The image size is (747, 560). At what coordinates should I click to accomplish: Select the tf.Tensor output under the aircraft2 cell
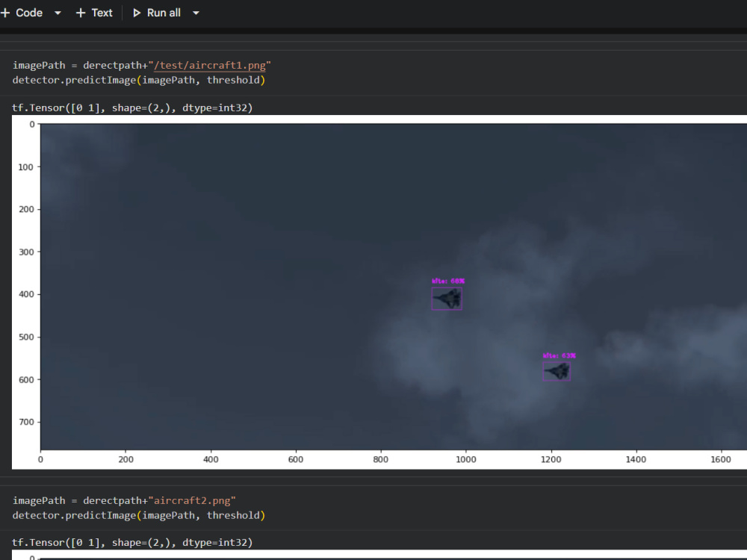click(x=132, y=542)
